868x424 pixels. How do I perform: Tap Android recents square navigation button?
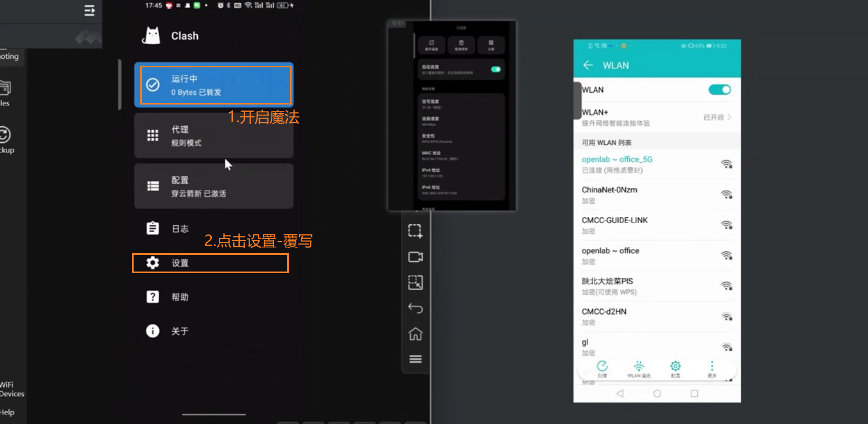click(x=694, y=393)
